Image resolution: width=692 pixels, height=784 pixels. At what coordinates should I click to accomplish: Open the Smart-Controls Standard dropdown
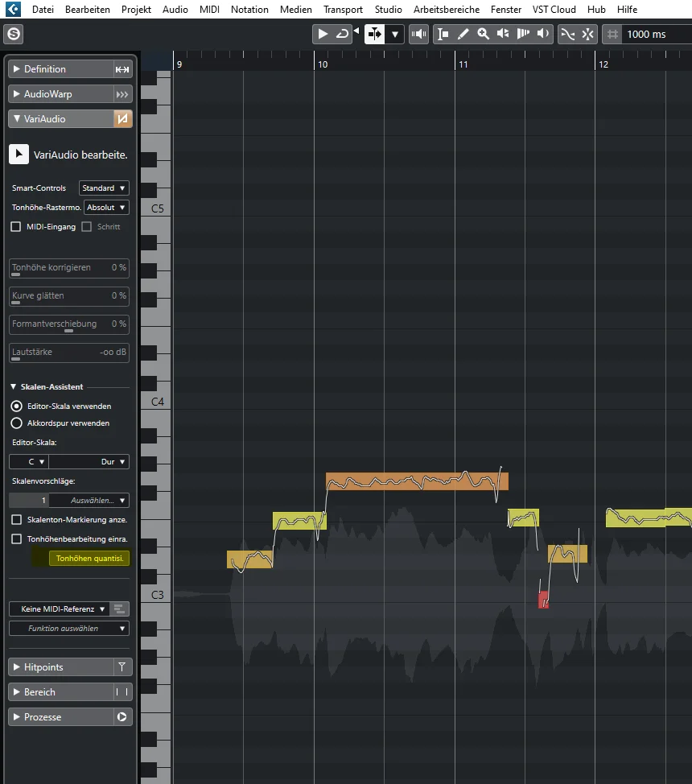click(104, 188)
